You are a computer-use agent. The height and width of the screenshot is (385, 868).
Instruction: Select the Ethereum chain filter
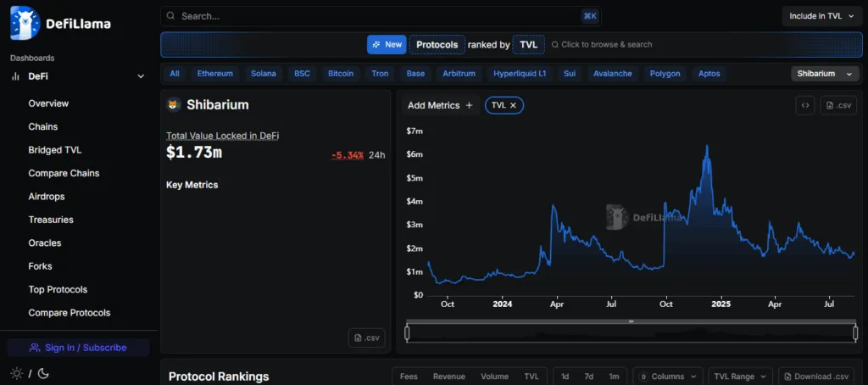(214, 73)
